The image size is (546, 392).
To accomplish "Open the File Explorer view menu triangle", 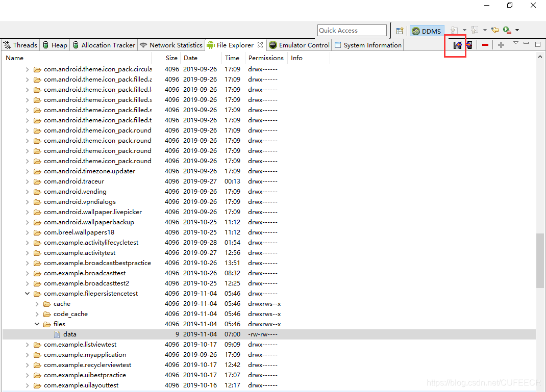I will coord(516,43).
